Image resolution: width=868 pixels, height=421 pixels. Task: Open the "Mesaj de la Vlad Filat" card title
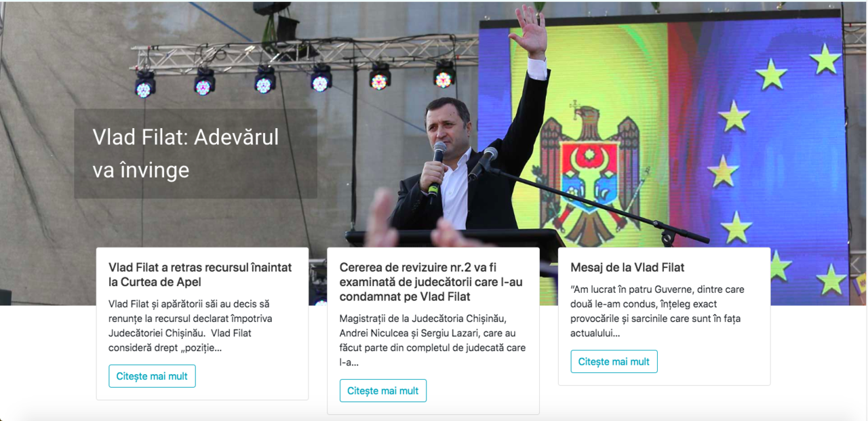click(x=627, y=267)
